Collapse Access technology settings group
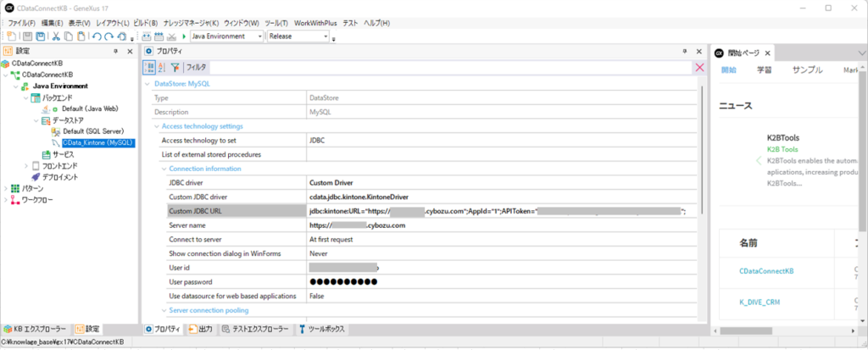 (x=157, y=126)
